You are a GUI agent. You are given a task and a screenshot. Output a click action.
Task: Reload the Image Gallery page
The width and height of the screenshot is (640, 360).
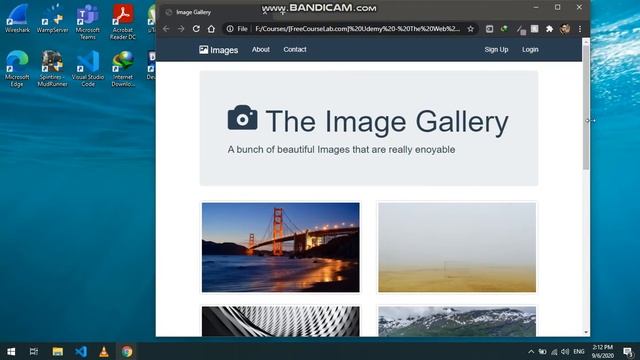click(196, 29)
